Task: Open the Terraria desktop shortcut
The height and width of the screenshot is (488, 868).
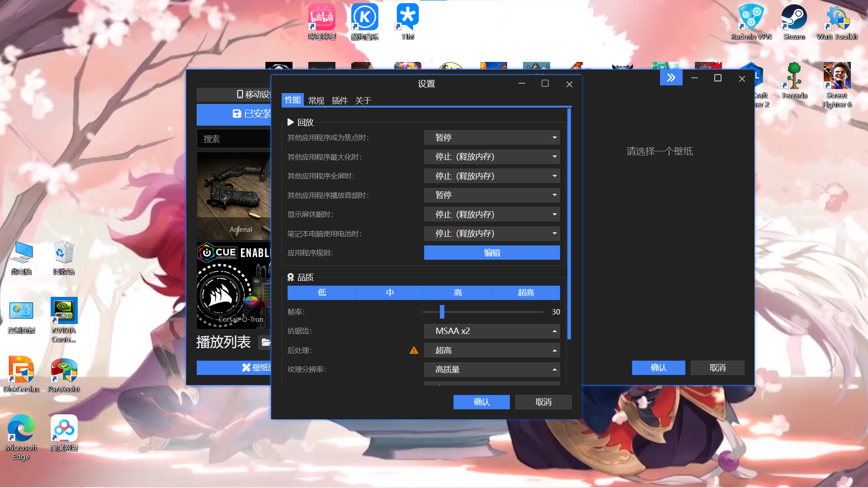Action: pos(794,80)
